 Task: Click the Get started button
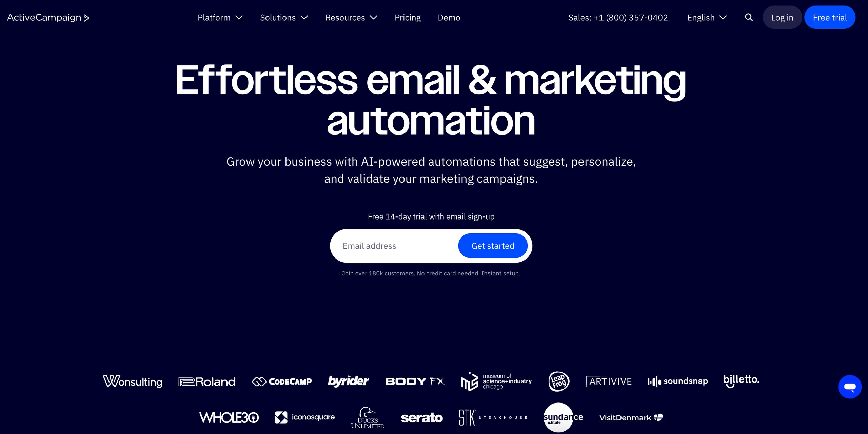(x=492, y=245)
